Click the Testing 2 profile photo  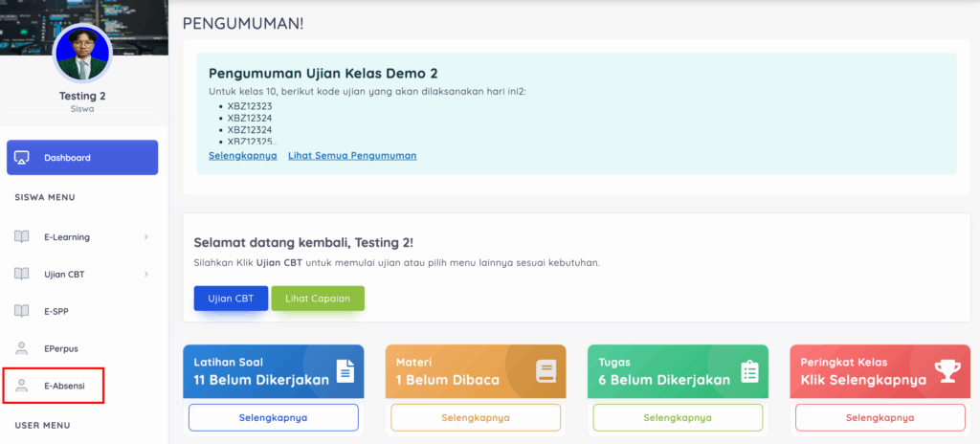pyautogui.click(x=82, y=54)
